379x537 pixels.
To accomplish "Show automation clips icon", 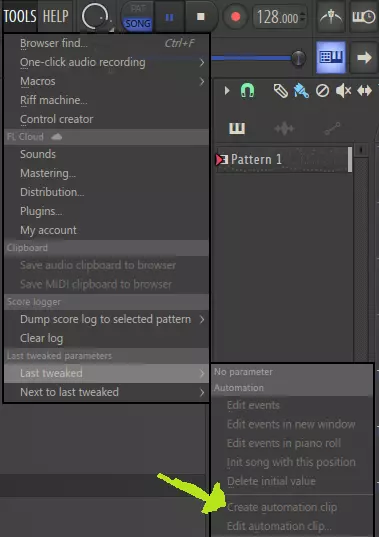I will 332,129.
